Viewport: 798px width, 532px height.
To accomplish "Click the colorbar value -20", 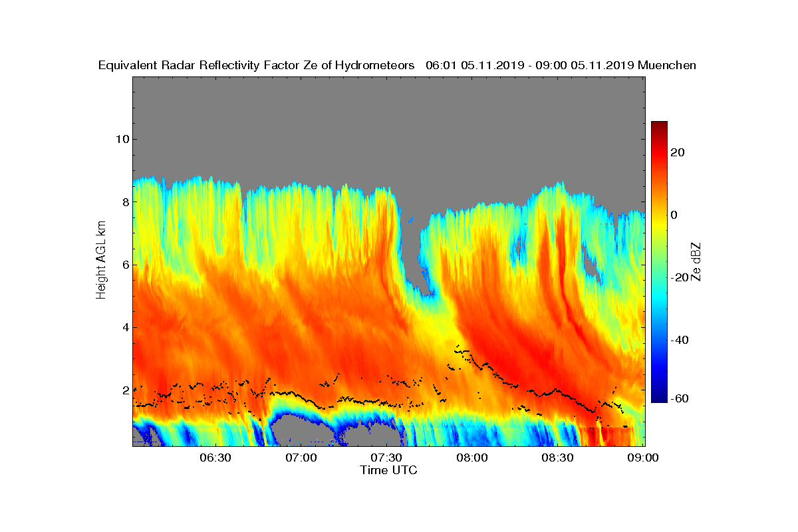I will (x=680, y=277).
